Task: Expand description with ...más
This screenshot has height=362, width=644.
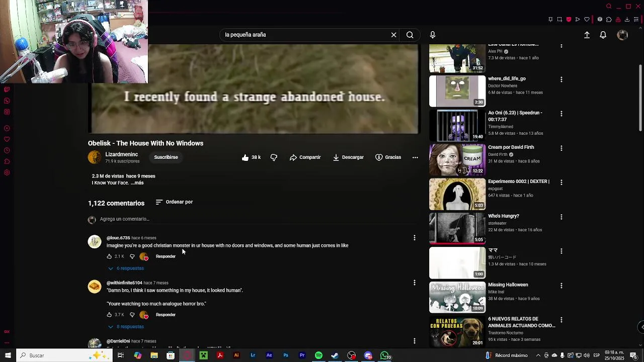Action: coord(137,183)
